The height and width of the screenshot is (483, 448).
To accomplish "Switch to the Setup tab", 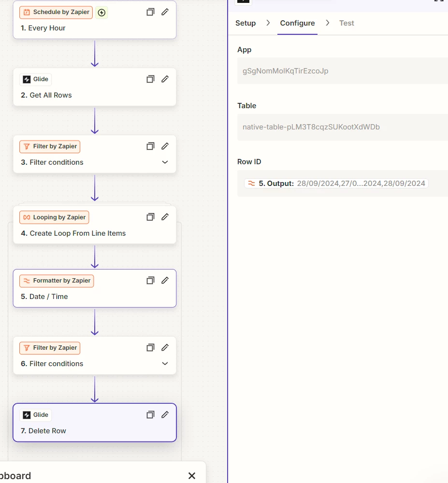I will [246, 23].
